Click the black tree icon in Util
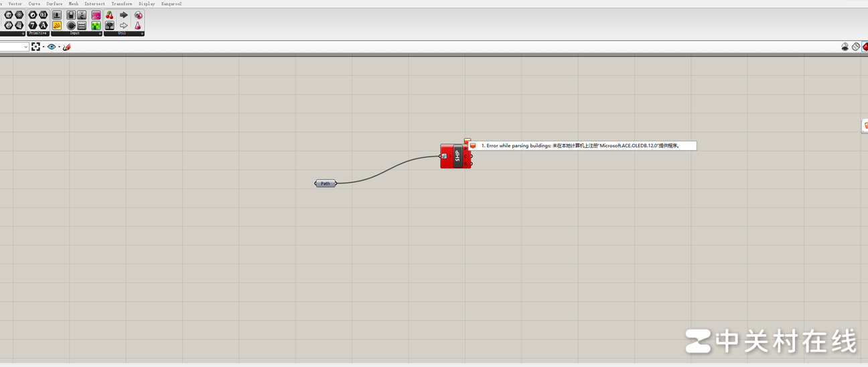This screenshot has height=367, width=868. tap(110, 25)
